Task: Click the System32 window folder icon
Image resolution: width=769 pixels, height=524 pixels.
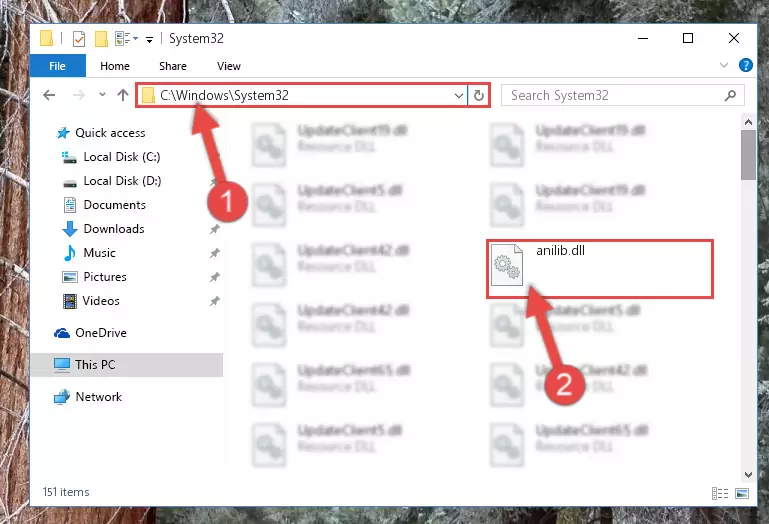Action: pos(46,38)
